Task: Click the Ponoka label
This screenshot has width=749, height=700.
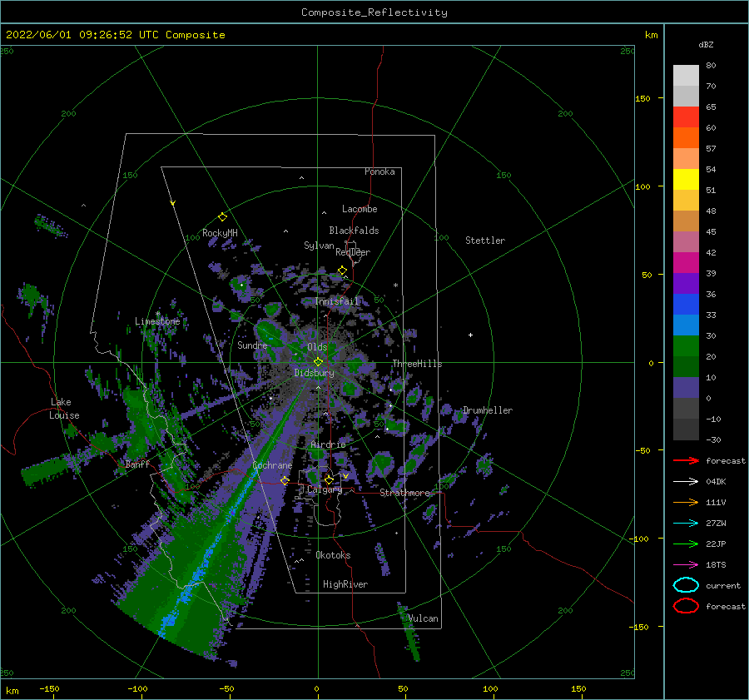Action: [379, 171]
